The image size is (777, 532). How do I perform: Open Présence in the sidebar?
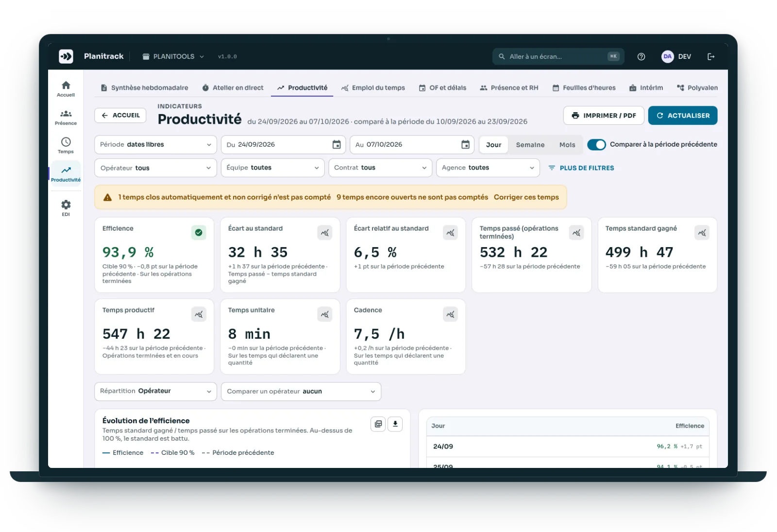coord(66,117)
